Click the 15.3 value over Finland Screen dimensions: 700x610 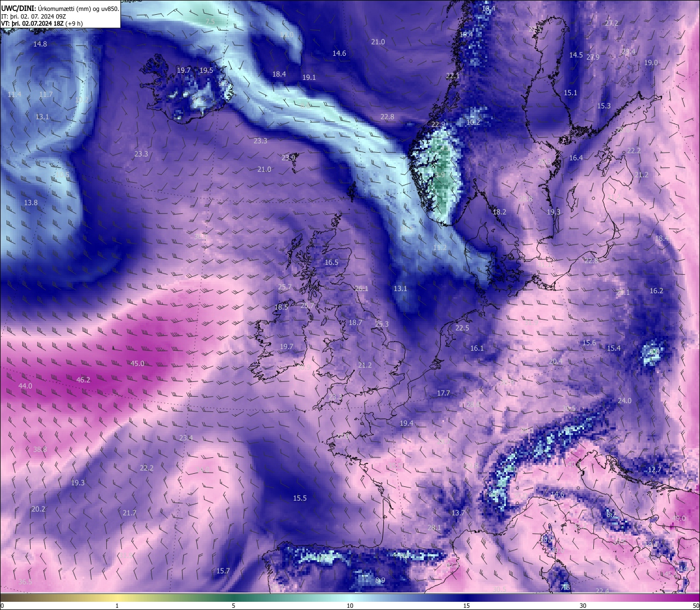tap(604, 106)
